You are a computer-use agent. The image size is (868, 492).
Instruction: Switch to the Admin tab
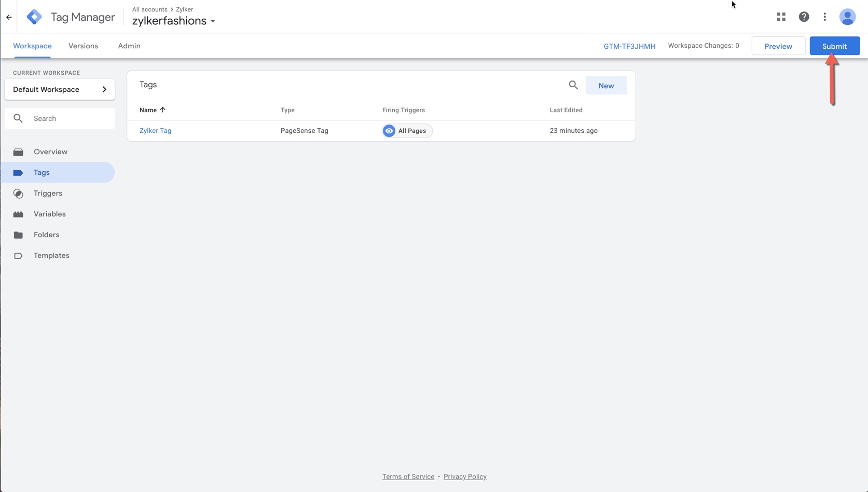click(129, 46)
